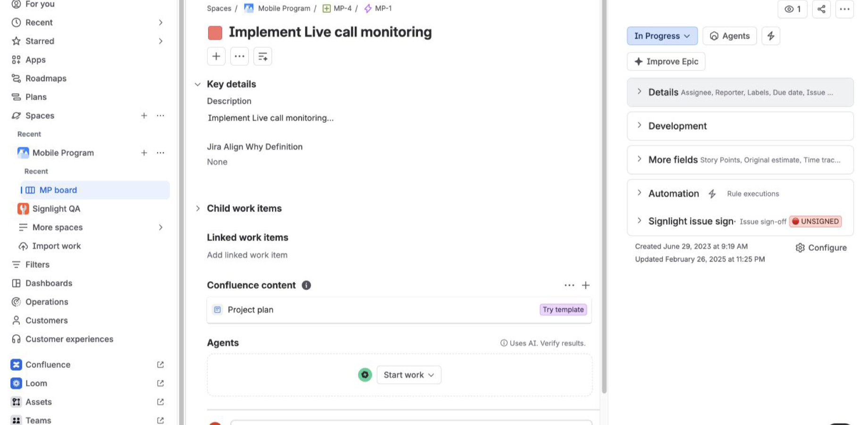Screen dimensions: 868x425
Task: Open Confluence external link icon
Action: (x=160, y=365)
